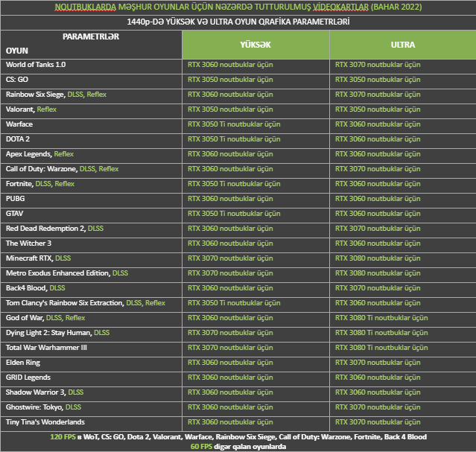476x452 pixels.
Task: Click the PARAMETRLƏR header label
Action: (91, 36)
